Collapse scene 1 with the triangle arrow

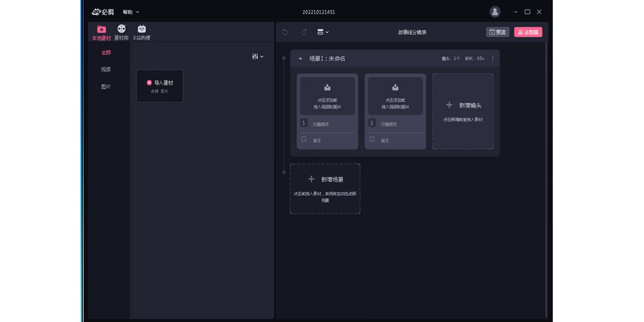pos(300,58)
